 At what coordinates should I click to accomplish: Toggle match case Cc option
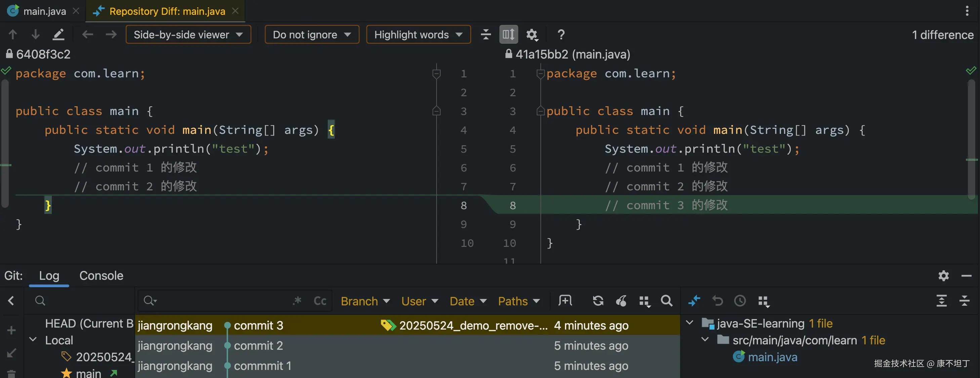click(x=320, y=301)
